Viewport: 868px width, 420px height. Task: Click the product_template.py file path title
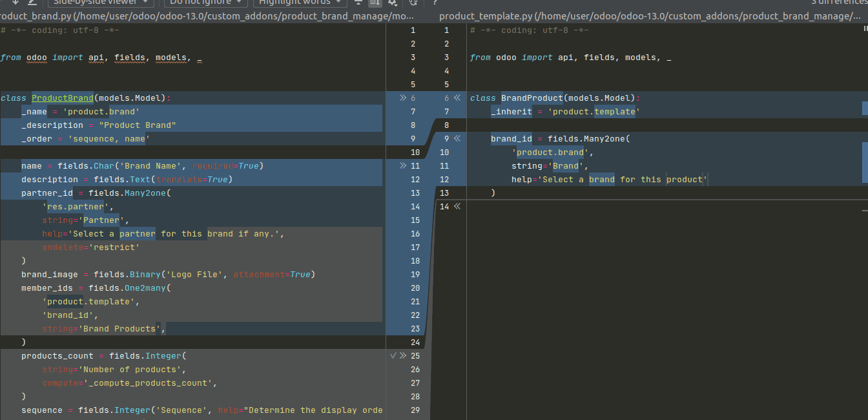click(650, 16)
